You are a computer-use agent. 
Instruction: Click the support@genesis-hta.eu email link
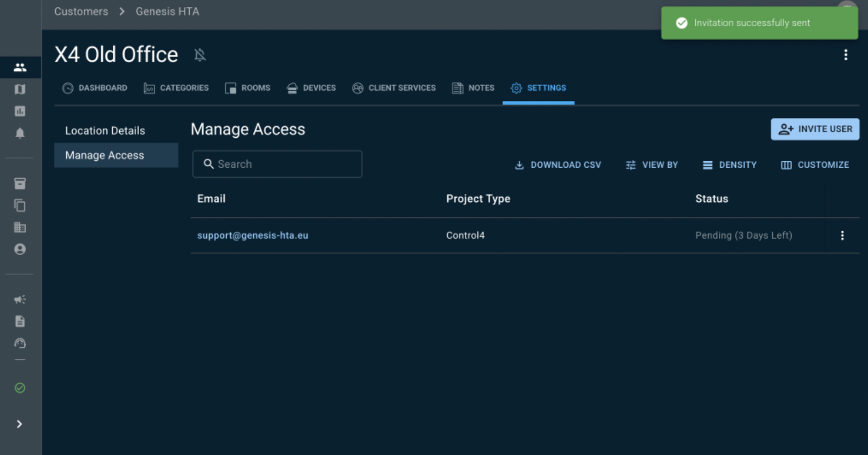[253, 236]
